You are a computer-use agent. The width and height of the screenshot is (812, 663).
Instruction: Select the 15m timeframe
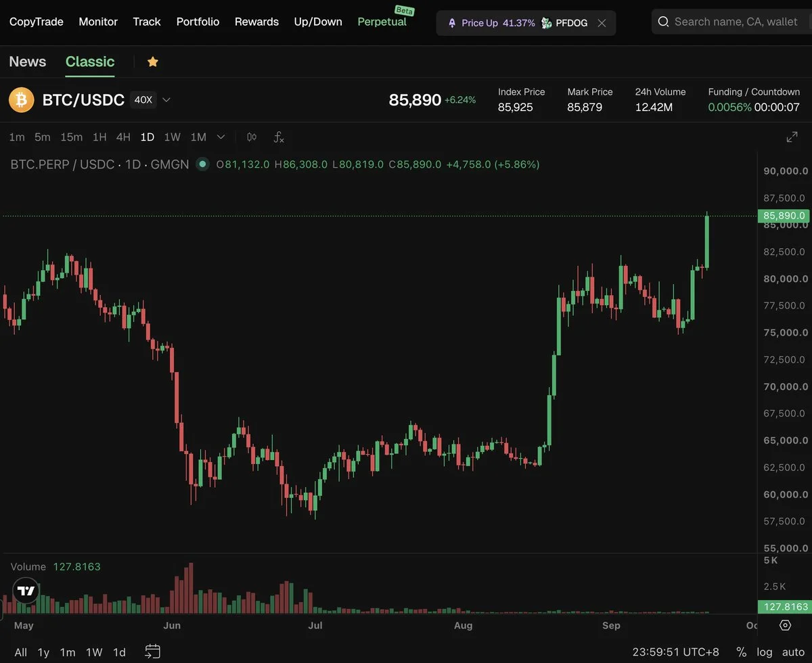click(71, 137)
